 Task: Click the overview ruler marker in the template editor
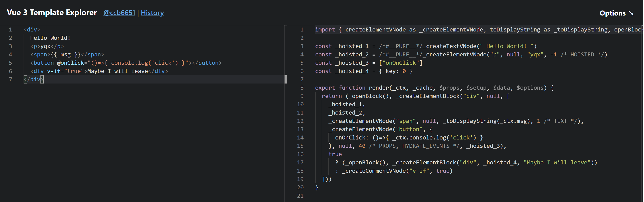point(286,79)
